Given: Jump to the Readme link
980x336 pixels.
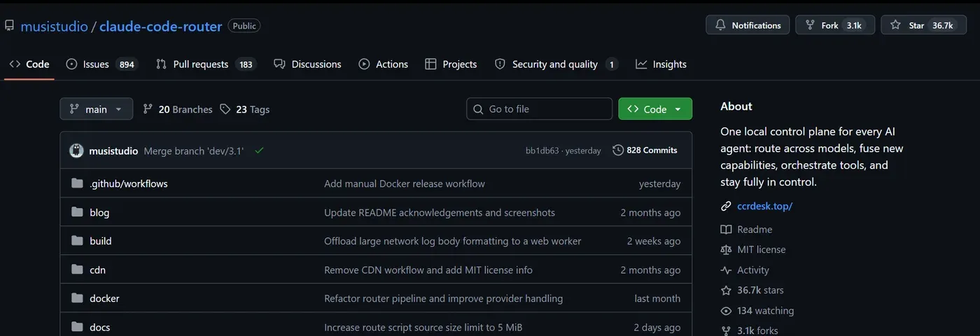Looking at the screenshot, I should point(755,230).
